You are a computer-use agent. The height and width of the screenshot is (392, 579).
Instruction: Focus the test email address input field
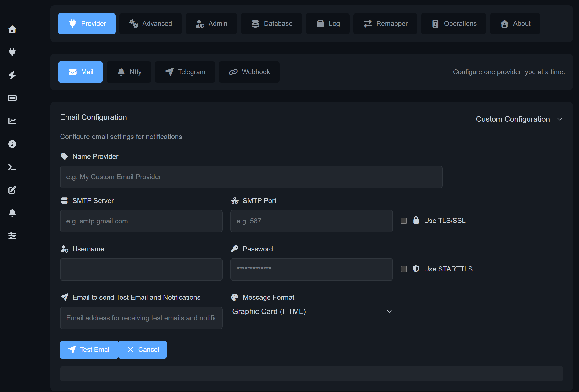pyautogui.click(x=141, y=318)
